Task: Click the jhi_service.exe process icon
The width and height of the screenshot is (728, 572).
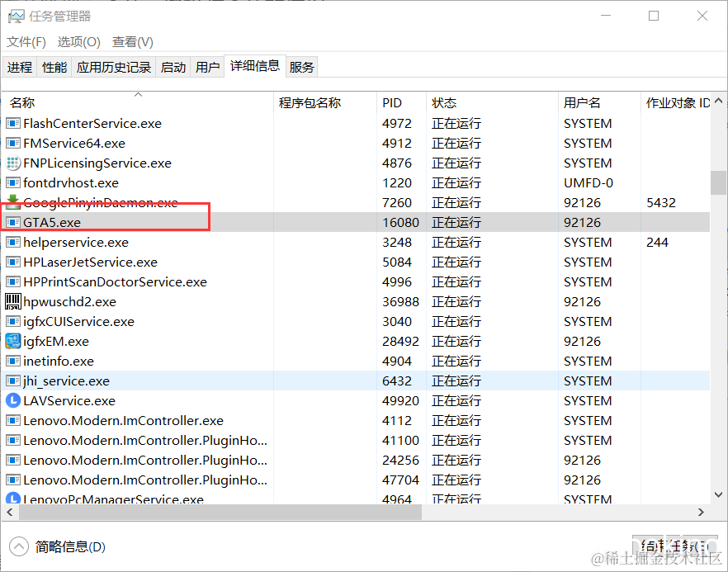Action: pyautogui.click(x=13, y=381)
